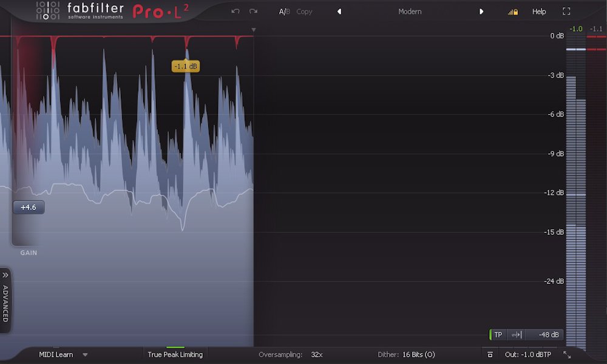Open the Modern preset menu
This screenshot has width=607, height=364.
click(410, 12)
